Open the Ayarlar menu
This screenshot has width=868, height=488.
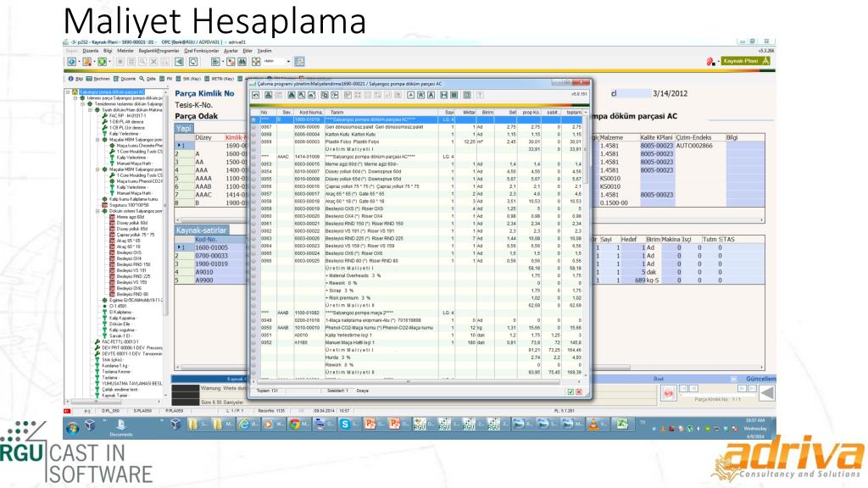click(231, 51)
